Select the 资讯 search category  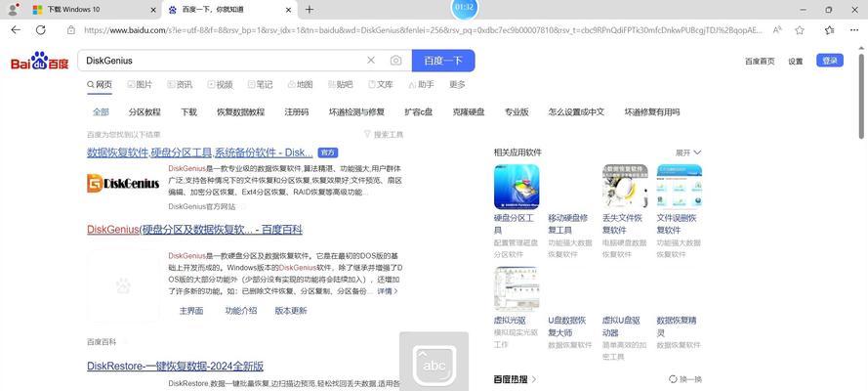click(180, 85)
